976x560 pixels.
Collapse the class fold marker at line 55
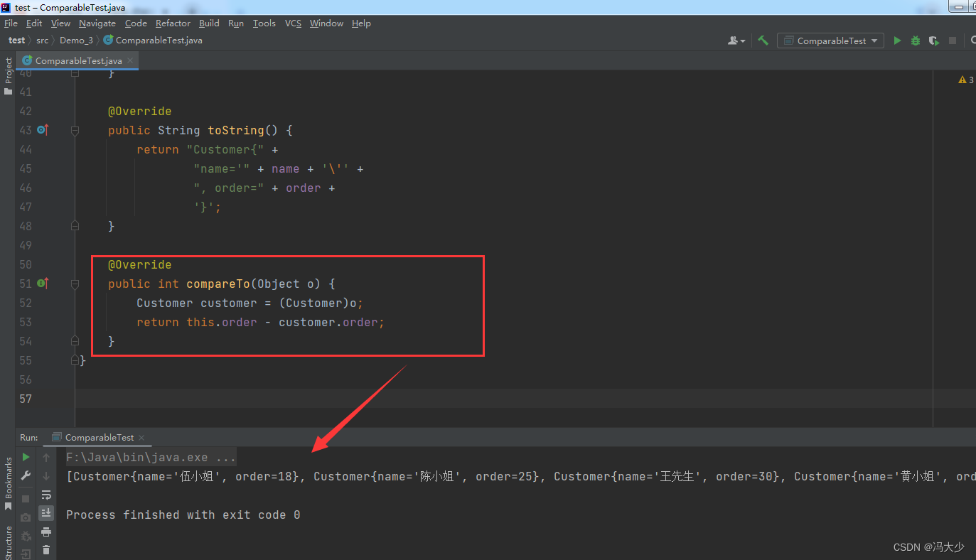(x=75, y=360)
